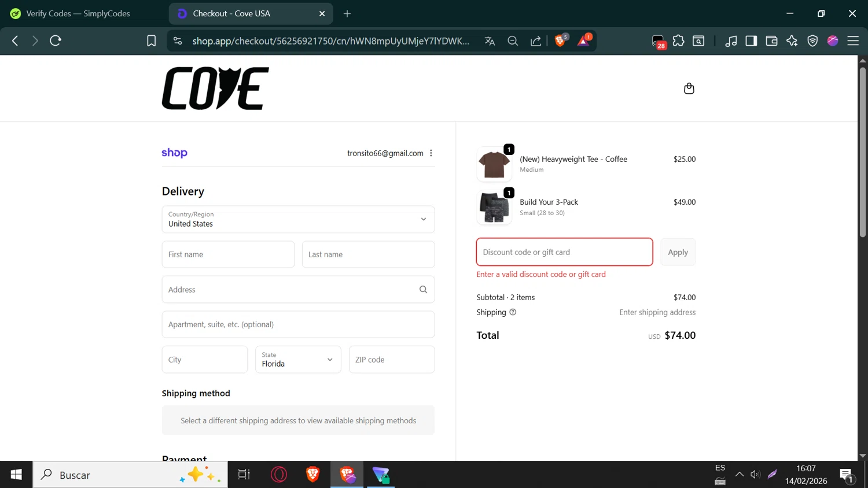Apply the discount code
Image resolution: width=868 pixels, height=488 pixels.
(x=678, y=252)
